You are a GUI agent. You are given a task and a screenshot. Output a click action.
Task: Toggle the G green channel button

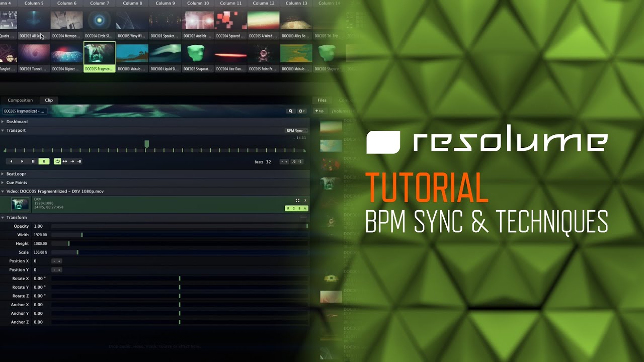pyautogui.click(x=294, y=208)
